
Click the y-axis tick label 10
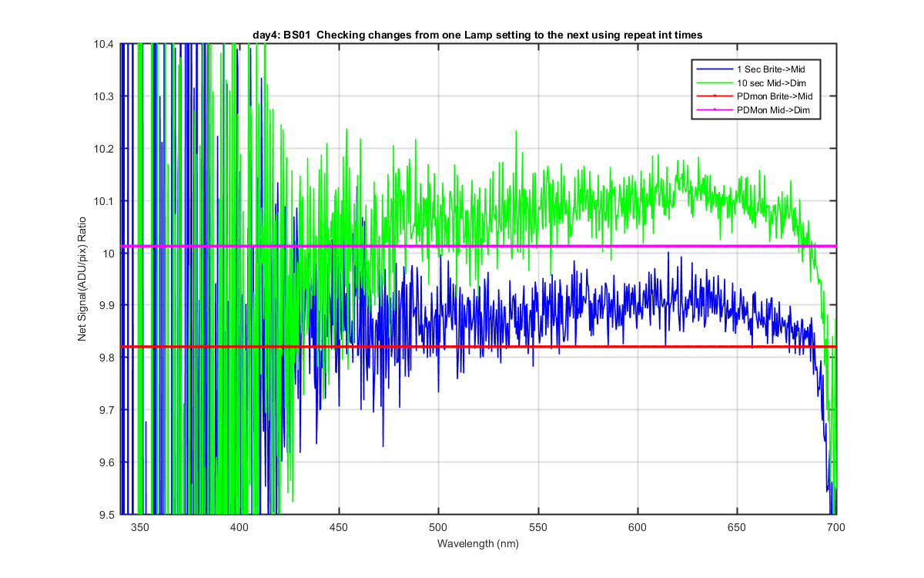(109, 254)
